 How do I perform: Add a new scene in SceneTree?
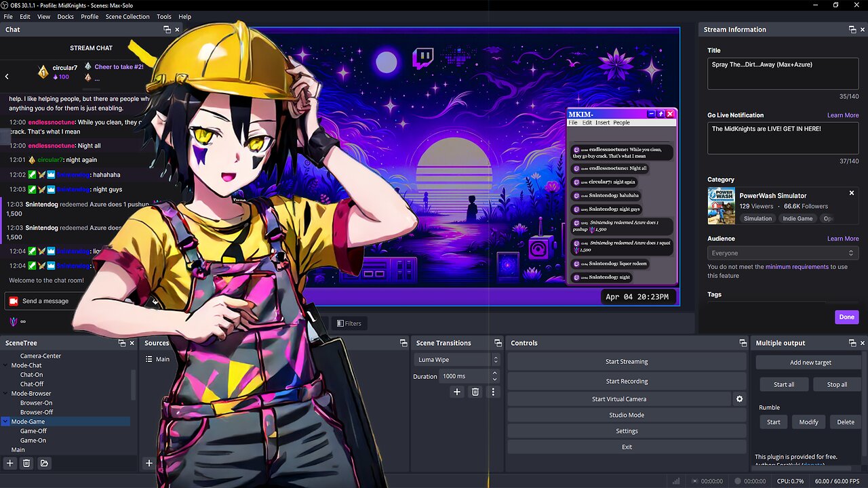click(x=9, y=463)
